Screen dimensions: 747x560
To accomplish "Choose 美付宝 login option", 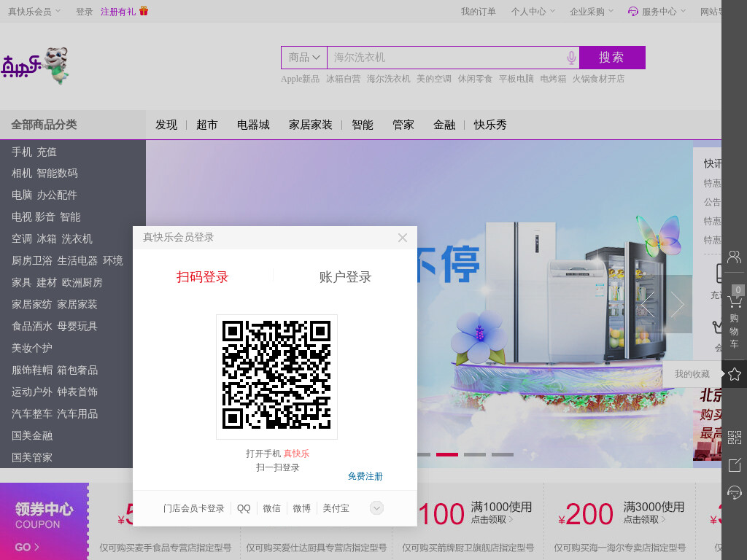I will (x=336, y=508).
